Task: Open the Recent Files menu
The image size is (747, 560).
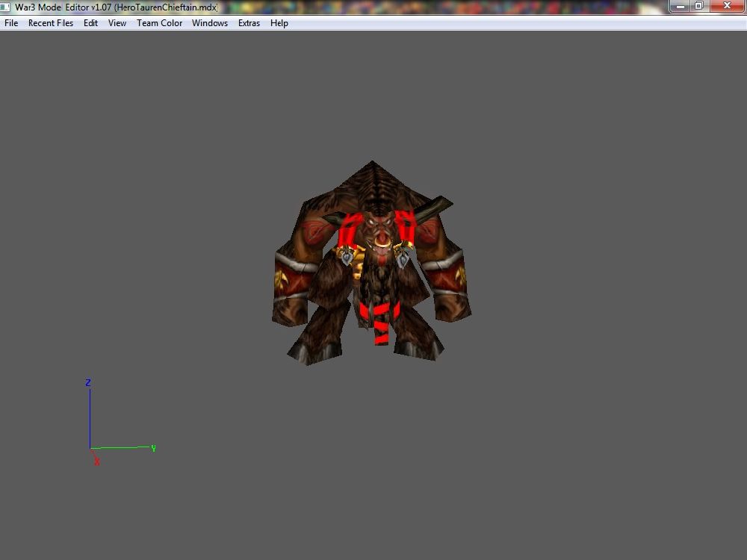Action: 51,23
